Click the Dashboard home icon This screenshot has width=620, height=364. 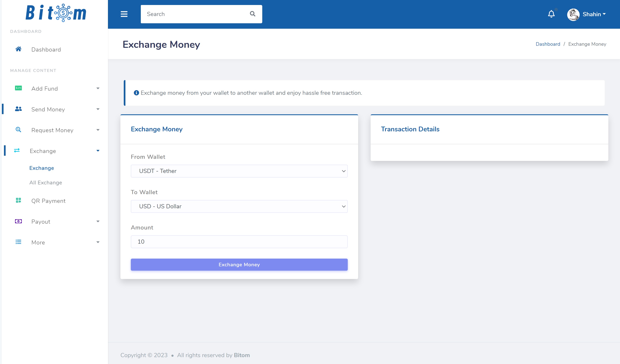[x=19, y=49]
